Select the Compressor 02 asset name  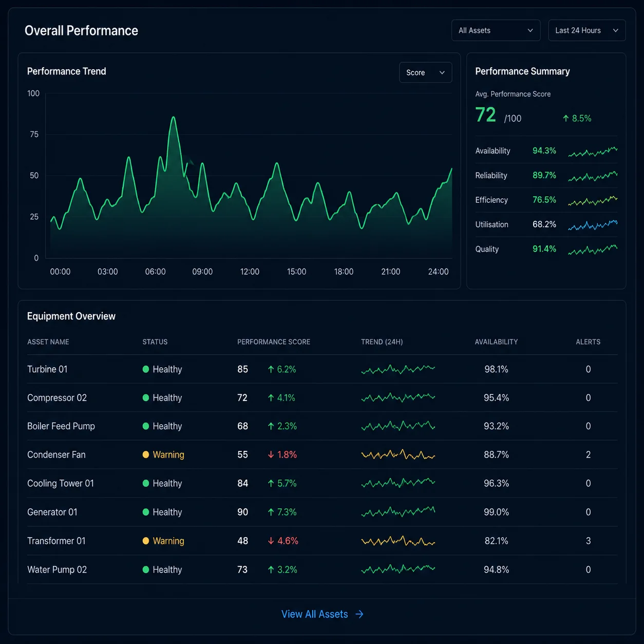[57, 397]
